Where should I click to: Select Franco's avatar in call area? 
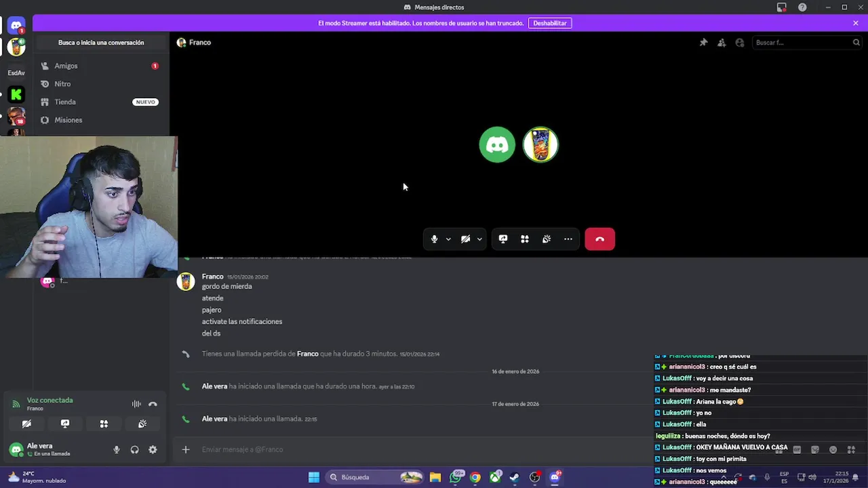(540, 144)
